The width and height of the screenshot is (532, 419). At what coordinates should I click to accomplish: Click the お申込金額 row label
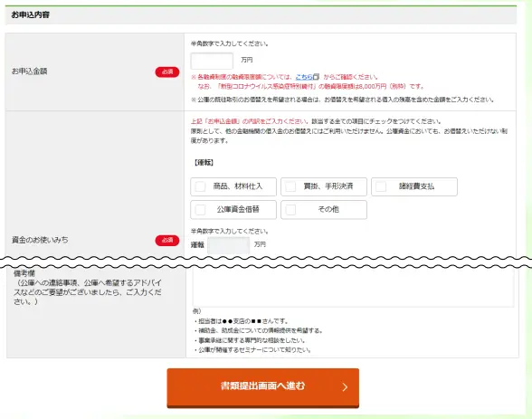[x=30, y=71]
